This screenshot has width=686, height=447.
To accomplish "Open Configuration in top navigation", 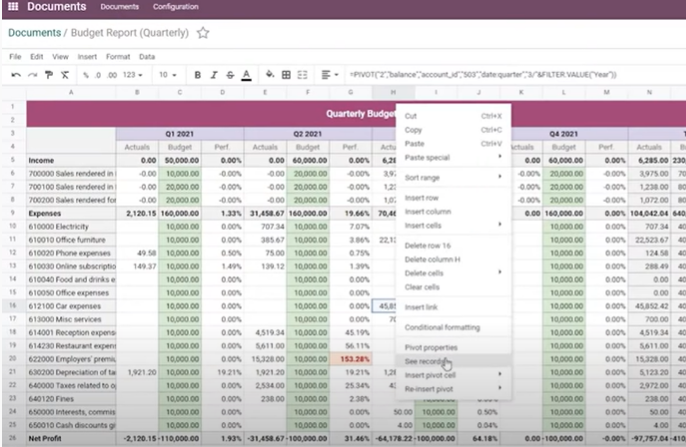I will (175, 7).
